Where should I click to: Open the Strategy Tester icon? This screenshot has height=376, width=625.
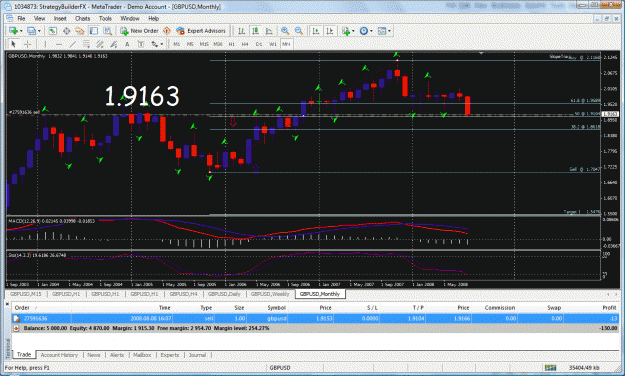point(108,31)
